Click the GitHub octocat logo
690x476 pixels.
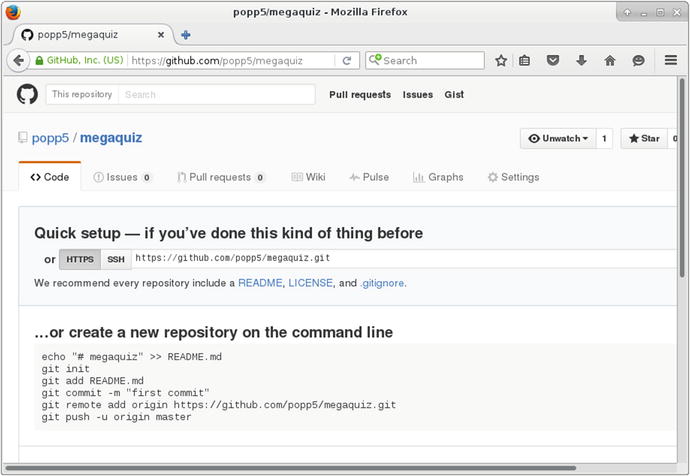point(27,95)
